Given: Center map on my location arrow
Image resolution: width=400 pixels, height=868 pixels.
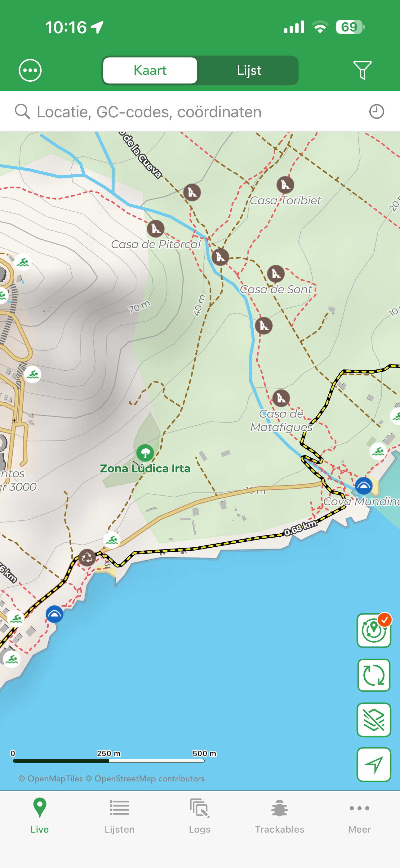Looking at the screenshot, I should [x=374, y=764].
